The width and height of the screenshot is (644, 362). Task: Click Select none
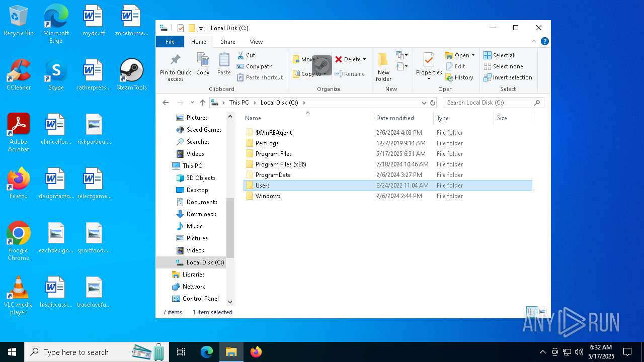pos(503,66)
